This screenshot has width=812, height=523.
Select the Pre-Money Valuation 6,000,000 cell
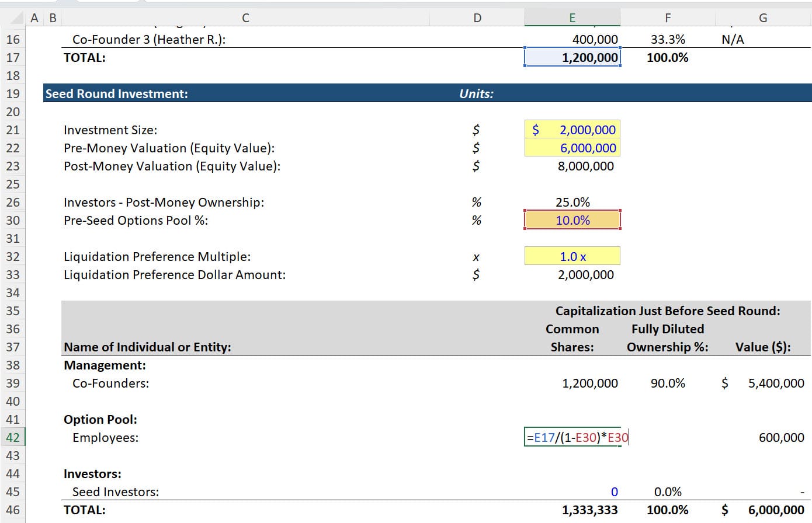click(x=572, y=148)
